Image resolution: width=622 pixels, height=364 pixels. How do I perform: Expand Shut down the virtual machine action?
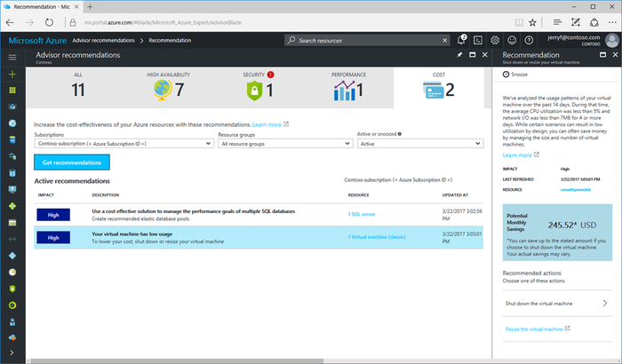click(x=556, y=303)
